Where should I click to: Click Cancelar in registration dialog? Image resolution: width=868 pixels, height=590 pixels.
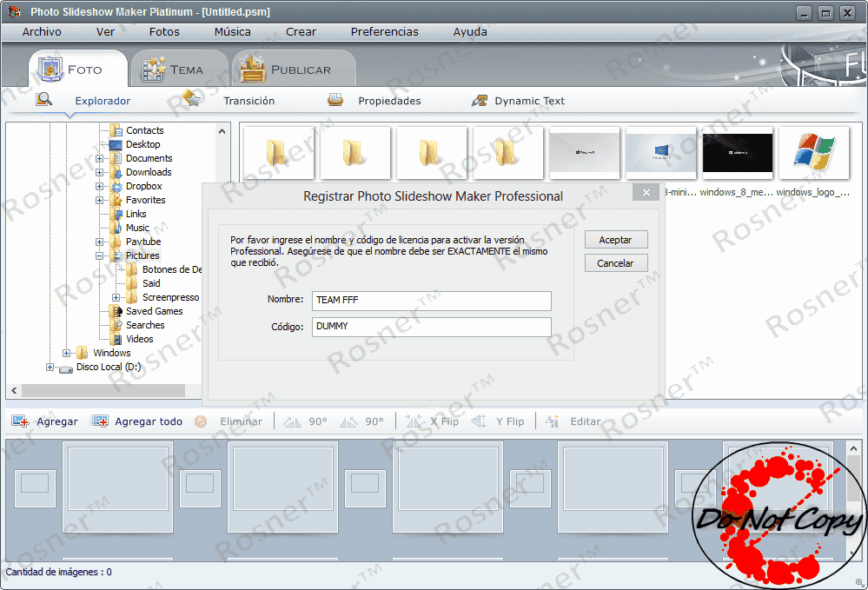pyautogui.click(x=615, y=263)
